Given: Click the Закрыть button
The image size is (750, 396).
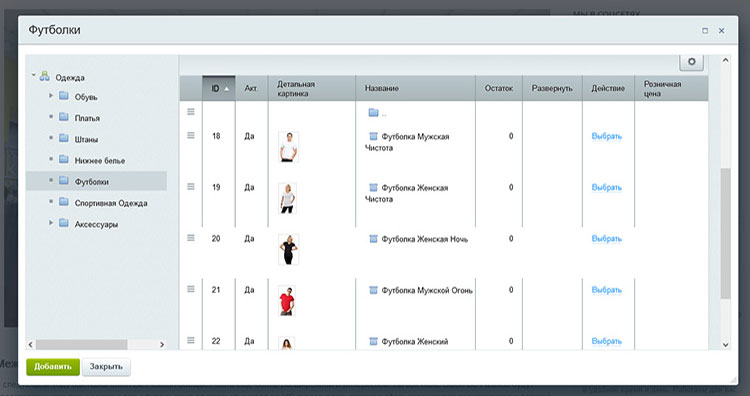Looking at the screenshot, I should coord(106,367).
